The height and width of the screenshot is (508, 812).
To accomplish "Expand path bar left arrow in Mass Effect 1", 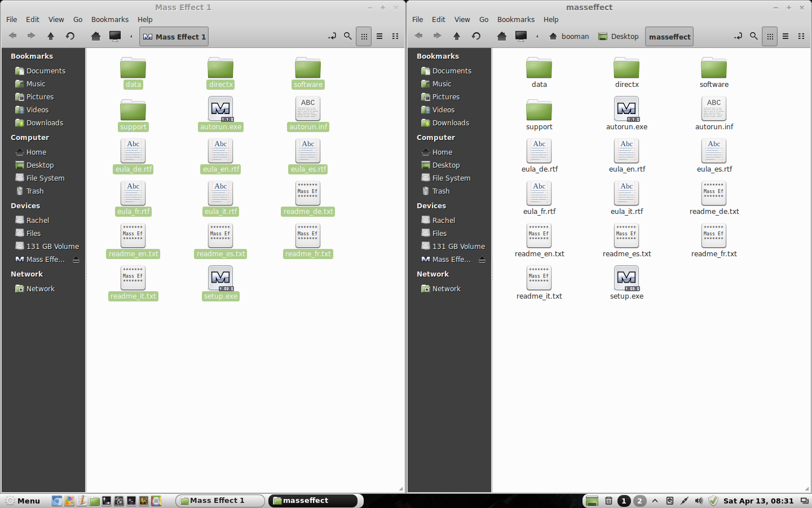I will [x=131, y=37].
